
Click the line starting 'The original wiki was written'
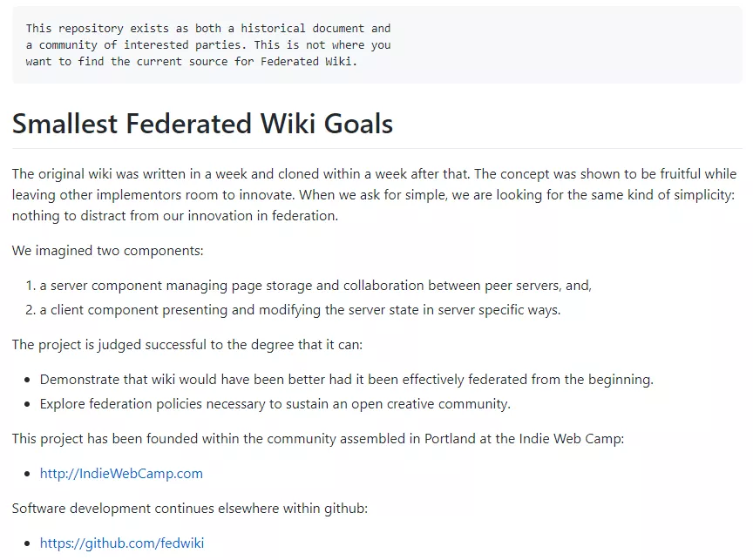[375, 174]
